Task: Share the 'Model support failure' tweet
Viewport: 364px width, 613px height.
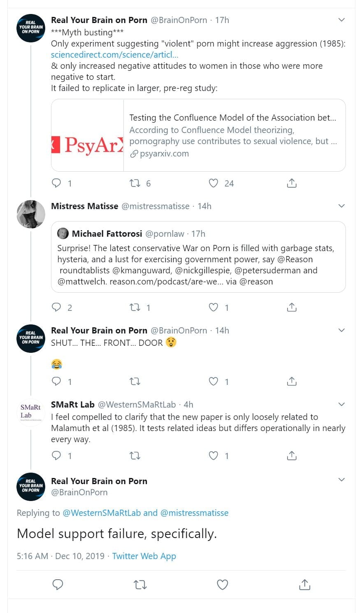Action: point(304,585)
